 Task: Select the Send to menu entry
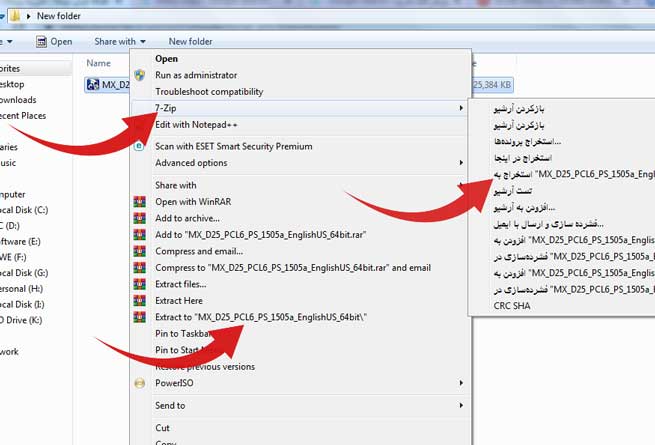coord(170,406)
